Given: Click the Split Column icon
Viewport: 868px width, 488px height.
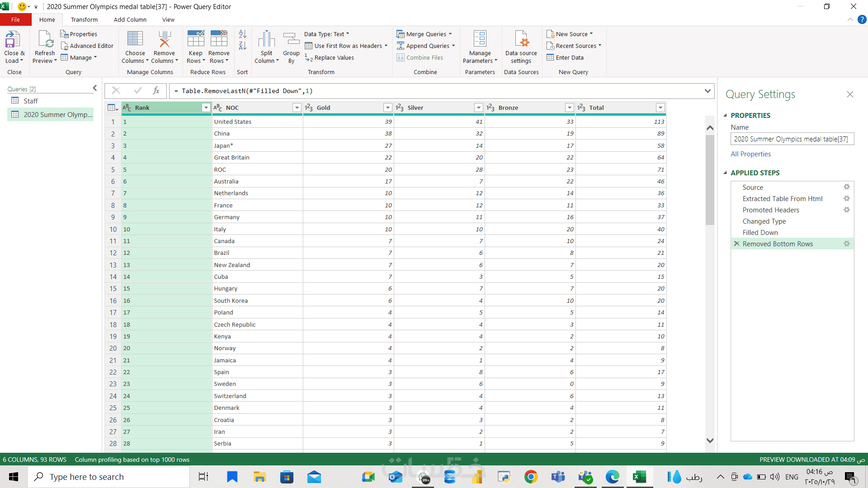Looking at the screenshot, I should click(x=266, y=40).
